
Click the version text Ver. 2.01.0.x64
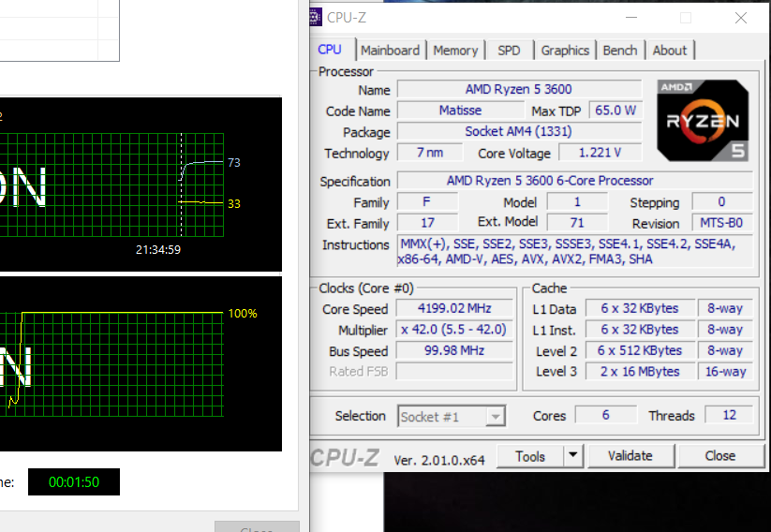click(439, 460)
